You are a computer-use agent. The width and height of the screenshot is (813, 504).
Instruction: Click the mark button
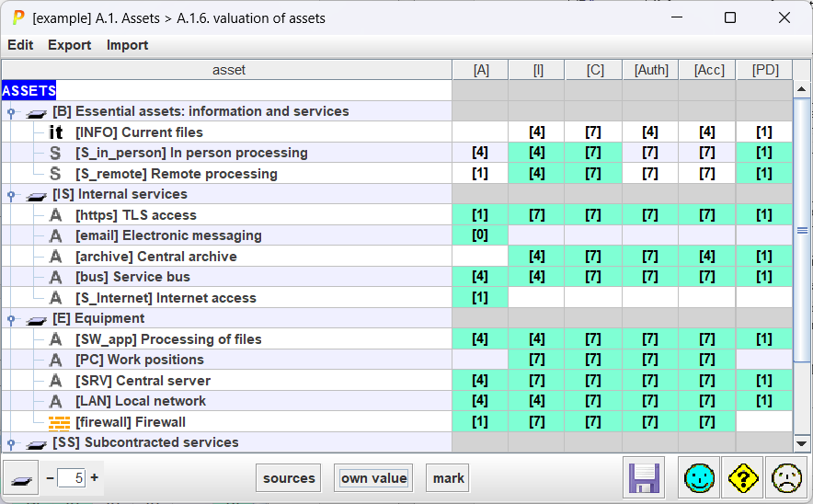[x=449, y=478]
